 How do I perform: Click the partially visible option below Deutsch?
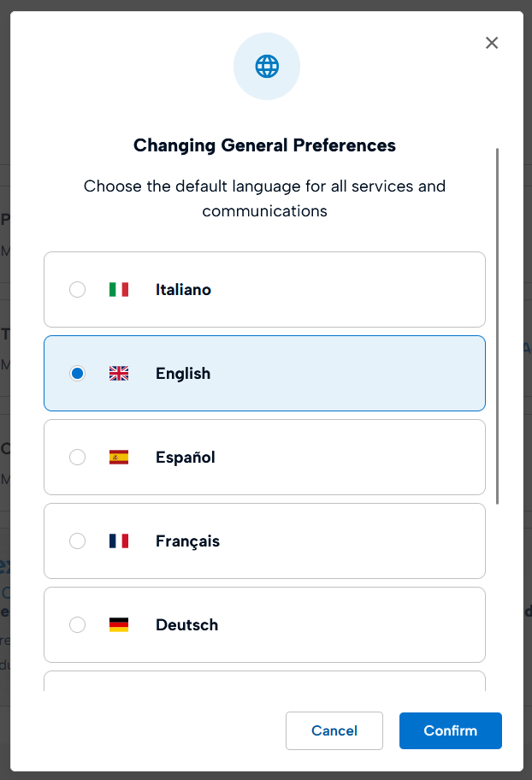pyautogui.click(x=264, y=682)
